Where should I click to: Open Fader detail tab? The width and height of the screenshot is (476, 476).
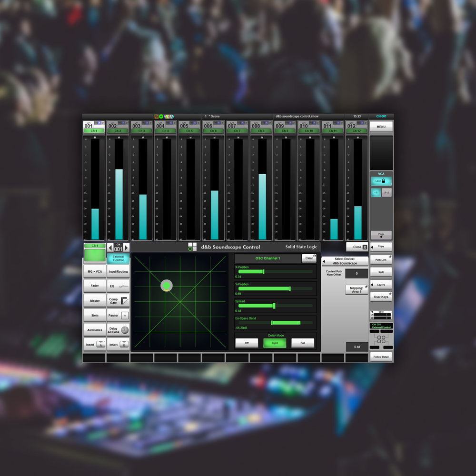(x=95, y=286)
